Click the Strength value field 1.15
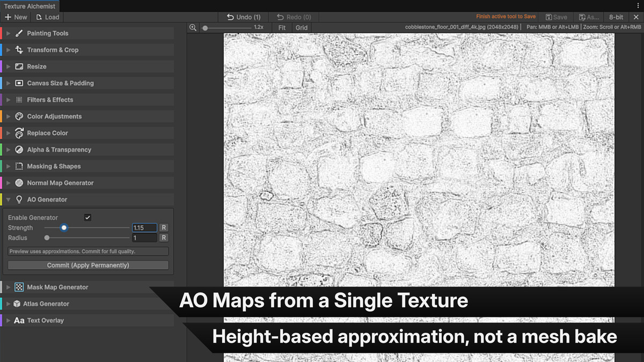This screenshot has width=644, height=362. click(x=144, y=227)
